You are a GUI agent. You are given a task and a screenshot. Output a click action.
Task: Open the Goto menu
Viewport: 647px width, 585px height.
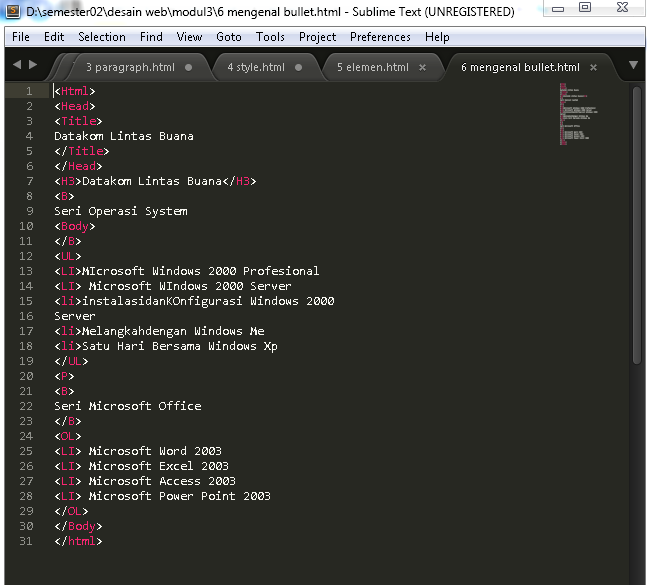click(x=229, y=37)
